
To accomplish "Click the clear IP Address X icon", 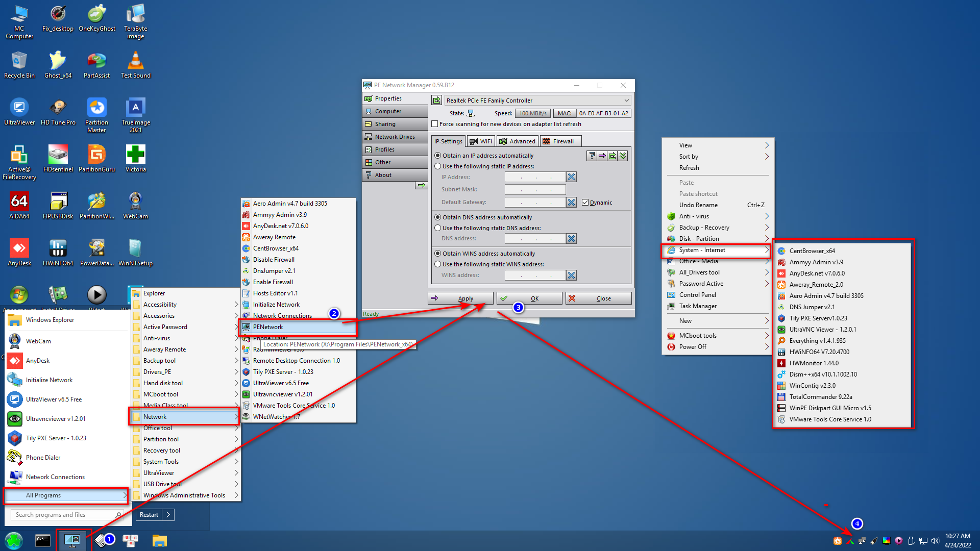I will click(x=571, y=177).
